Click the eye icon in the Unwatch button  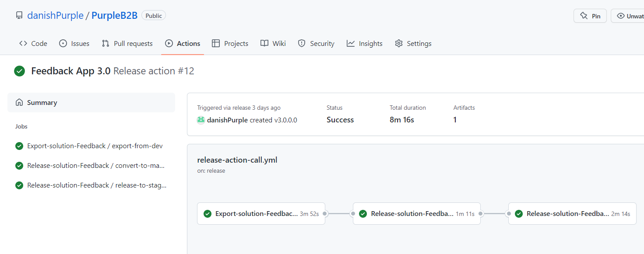click(620, 16)
